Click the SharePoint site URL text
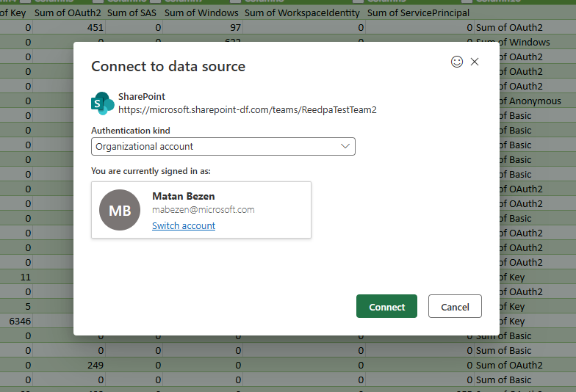This screenshot has width=576, height=392. 247,110
